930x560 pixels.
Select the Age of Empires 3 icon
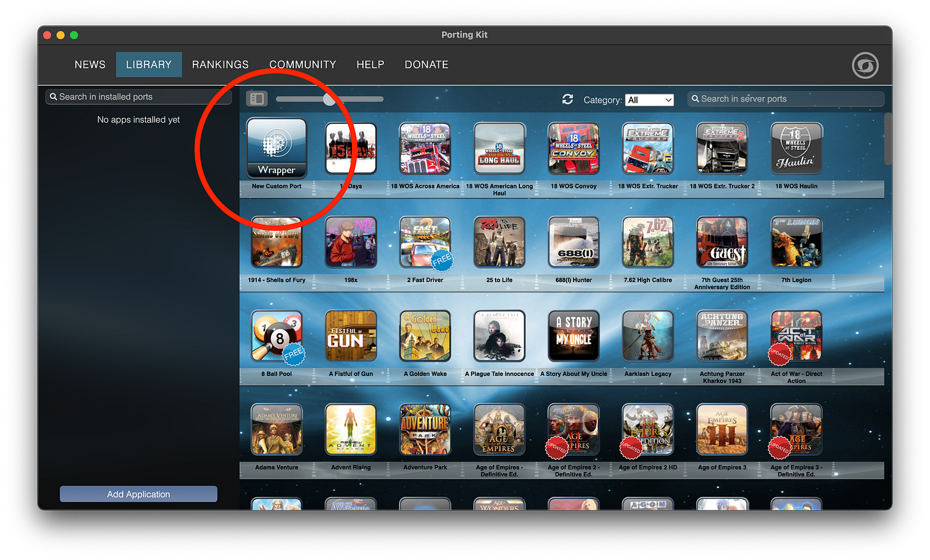pyautogui.click(x=722, y=429)
